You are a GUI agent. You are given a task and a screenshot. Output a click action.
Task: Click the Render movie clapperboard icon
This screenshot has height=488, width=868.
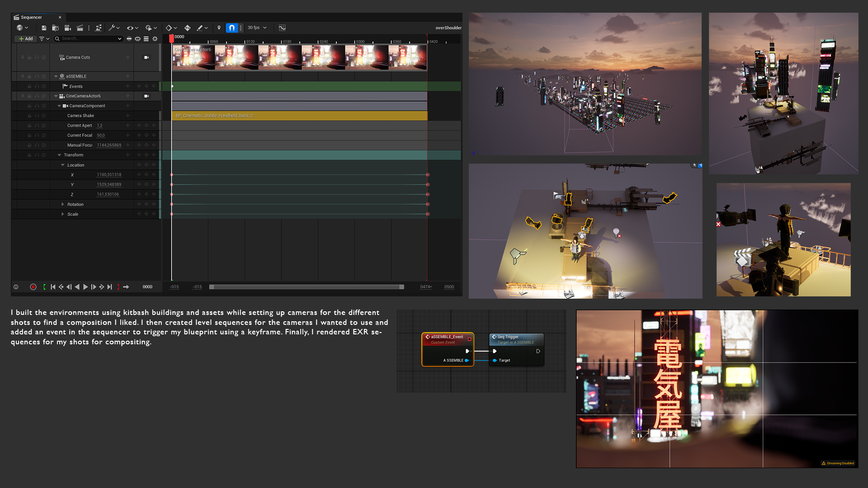coord(80,28)
